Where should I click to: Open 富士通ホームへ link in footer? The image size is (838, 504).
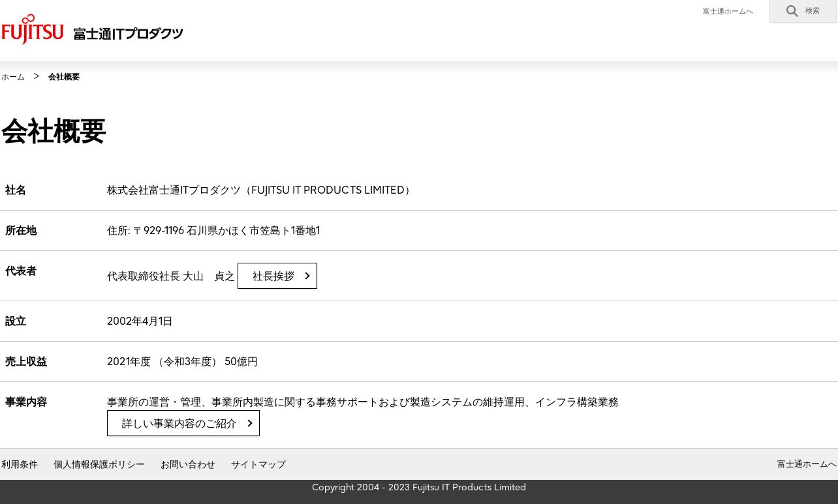click(x=807, y=464)
